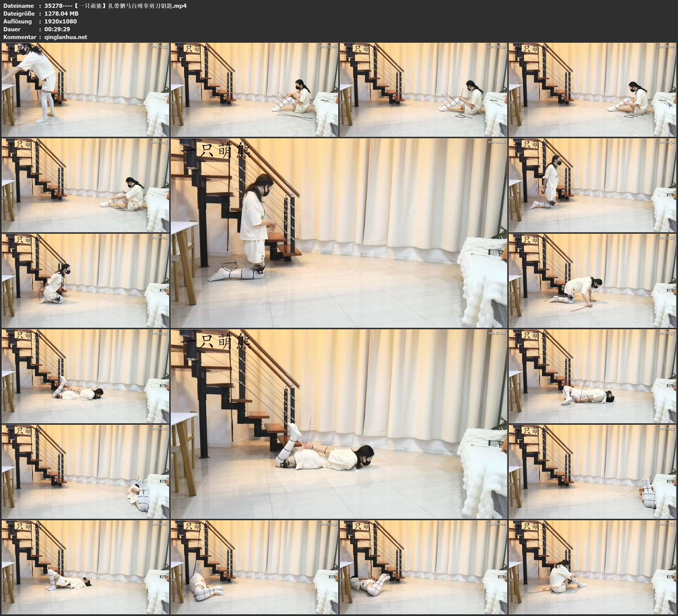Click the thumbnail with timestamp 00:24:49

point(254,567)
